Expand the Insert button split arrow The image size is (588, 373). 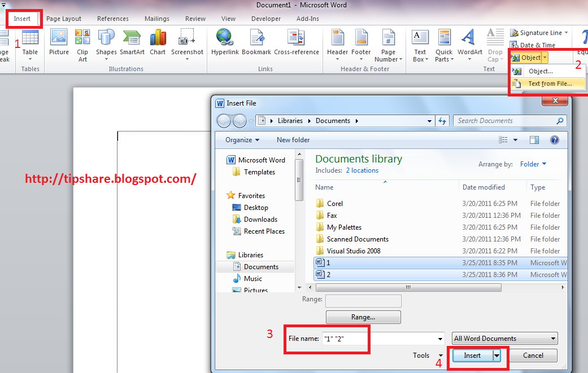(496, 356)
